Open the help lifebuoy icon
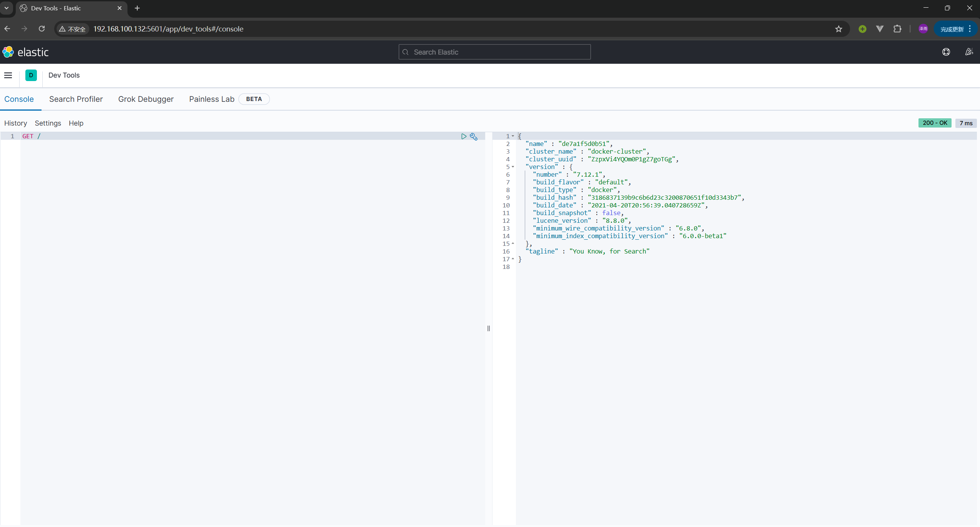The image size is (980, 527). pyautogui.click(x=946, y=51)
